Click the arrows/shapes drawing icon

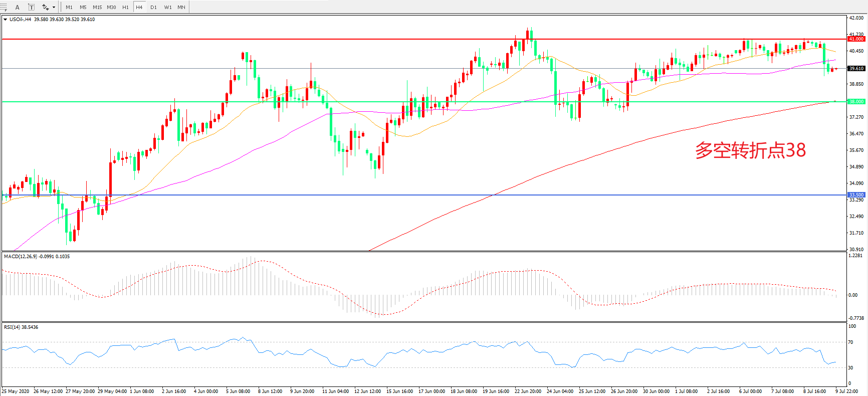[x=45, y=7]
